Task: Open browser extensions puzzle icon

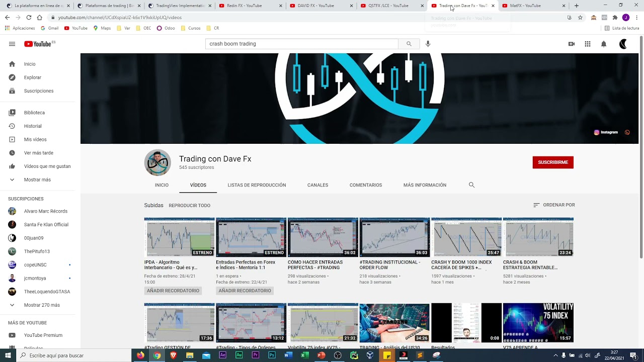Action: pyautogui.click(x=615, y=17)
